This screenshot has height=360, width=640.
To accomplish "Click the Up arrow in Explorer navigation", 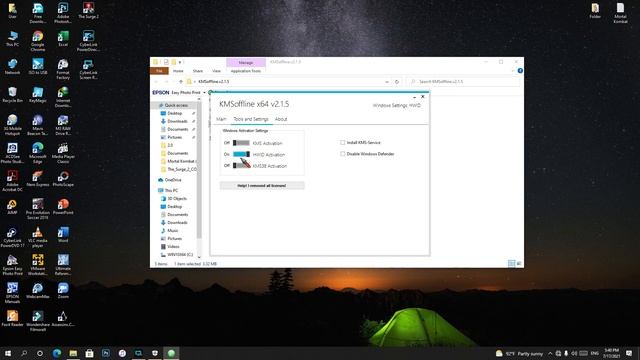I will 181,82.
